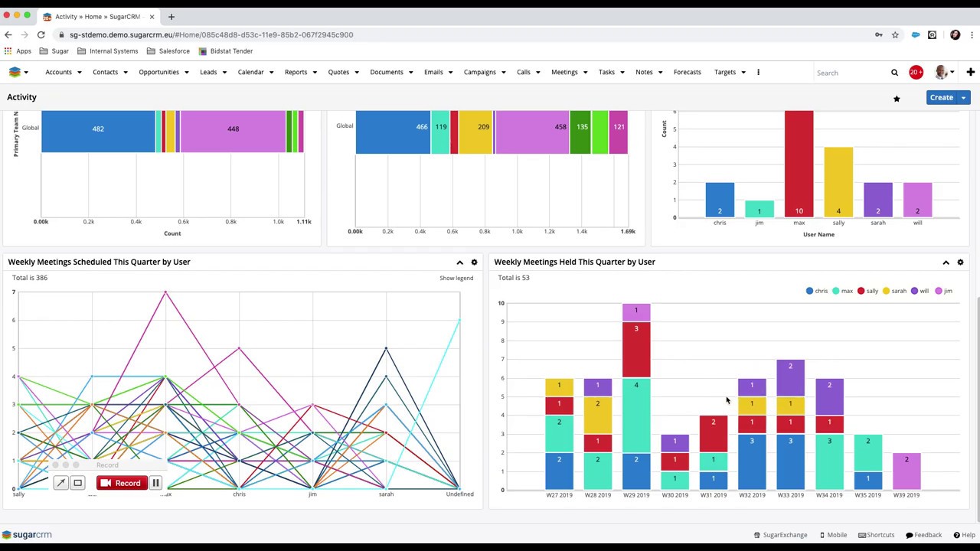
Task: Expand the Create button dropdown arrow
Action: (x=963, y=98)
